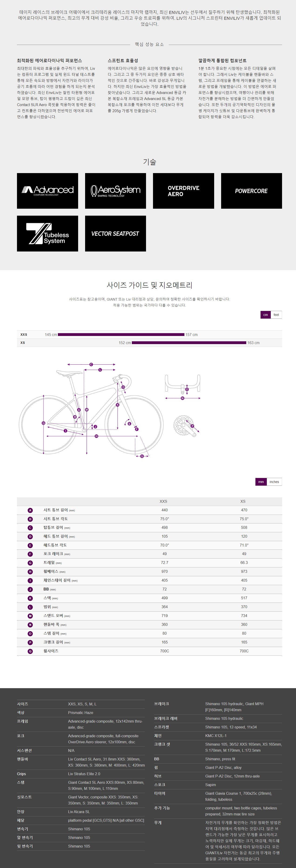
Task: Open the AeroSystem Shaping Technology tile
Action: 116,191
